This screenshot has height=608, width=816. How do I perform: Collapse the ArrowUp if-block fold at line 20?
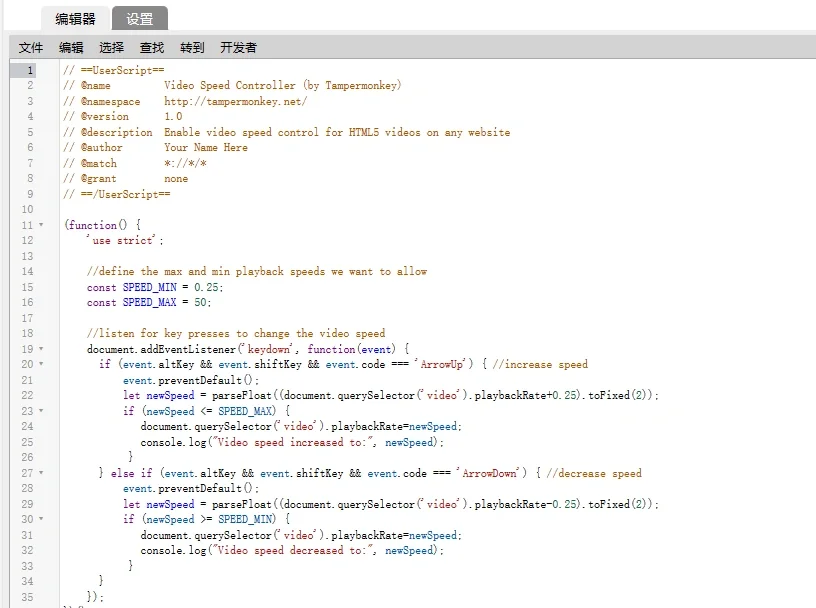41,364
